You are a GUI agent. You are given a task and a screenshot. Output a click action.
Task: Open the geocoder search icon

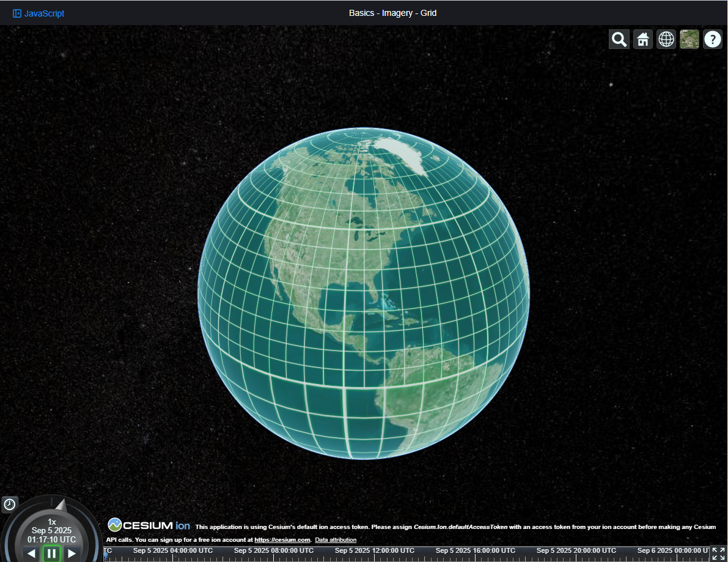tap(619, 40)
